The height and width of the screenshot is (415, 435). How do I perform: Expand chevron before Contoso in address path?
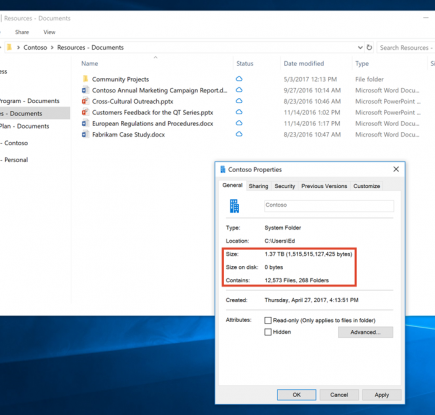(18, 48)
